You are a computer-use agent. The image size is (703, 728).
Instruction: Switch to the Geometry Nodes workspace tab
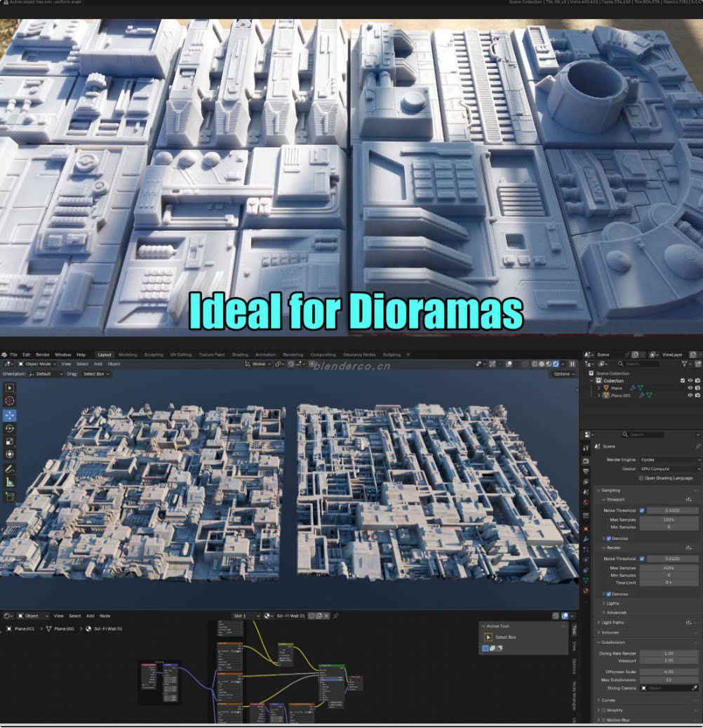click(x=359, y=355)
